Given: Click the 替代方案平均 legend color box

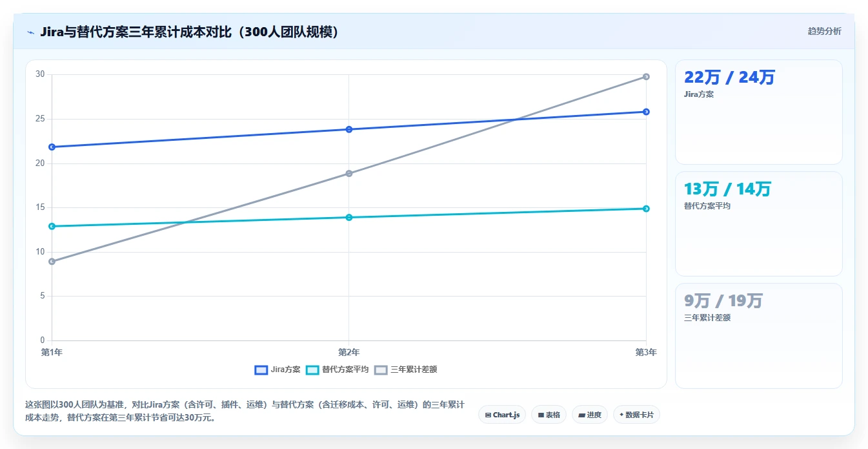Looking at the screenshot, I should (x=312, y=370).
